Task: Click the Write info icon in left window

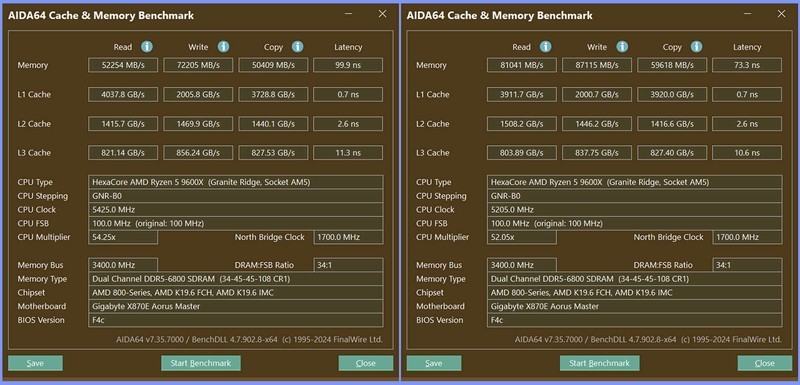Action: click(223, 47)
